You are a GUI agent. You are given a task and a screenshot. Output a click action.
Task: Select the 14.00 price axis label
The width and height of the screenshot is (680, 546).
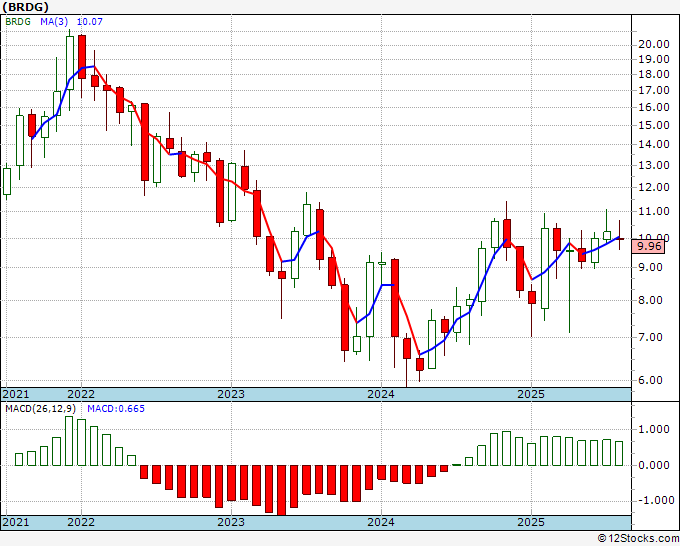(x=654, y=145)
